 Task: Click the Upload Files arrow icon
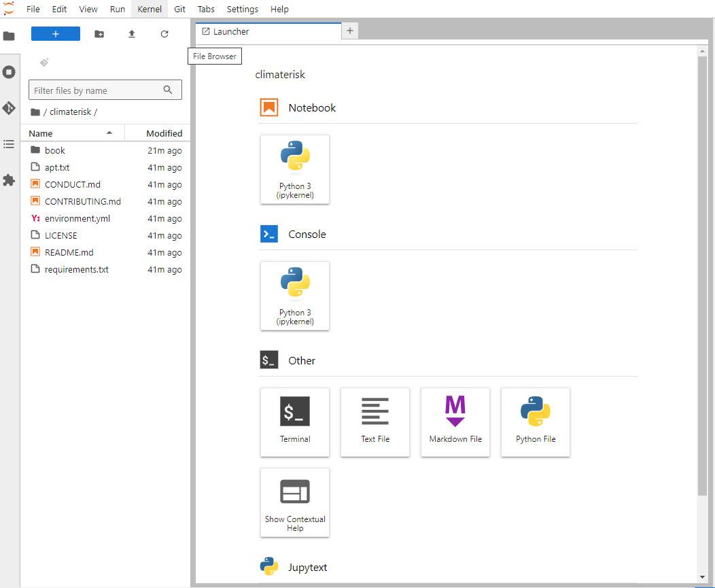tap(132, 34)
